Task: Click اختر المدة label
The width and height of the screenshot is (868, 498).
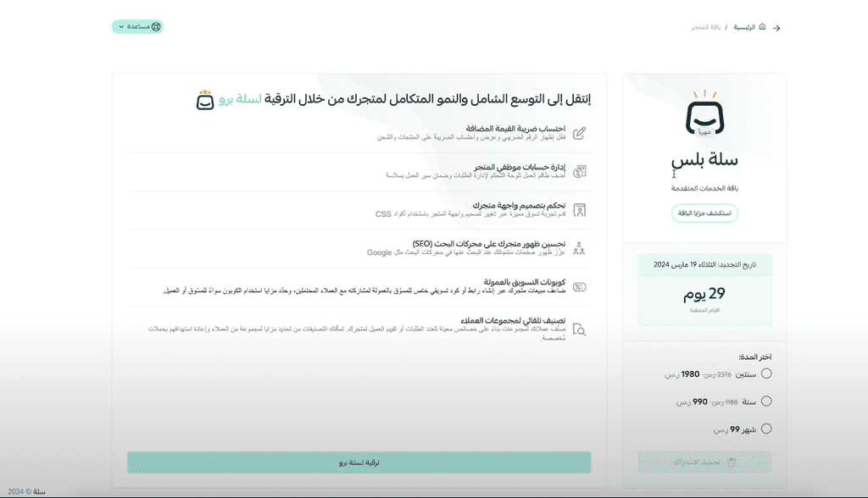Action: pyautogui.click(x=755, y=357)
